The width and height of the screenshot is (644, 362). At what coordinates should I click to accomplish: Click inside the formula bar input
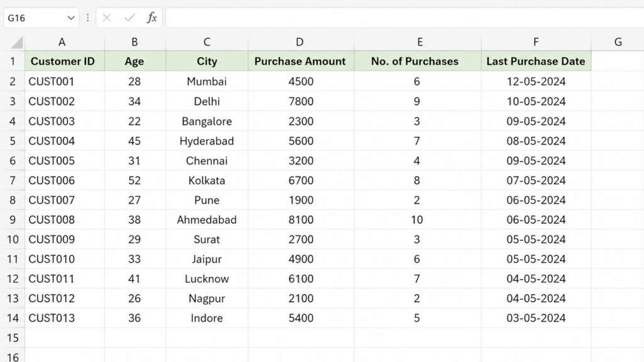[404, 18]
